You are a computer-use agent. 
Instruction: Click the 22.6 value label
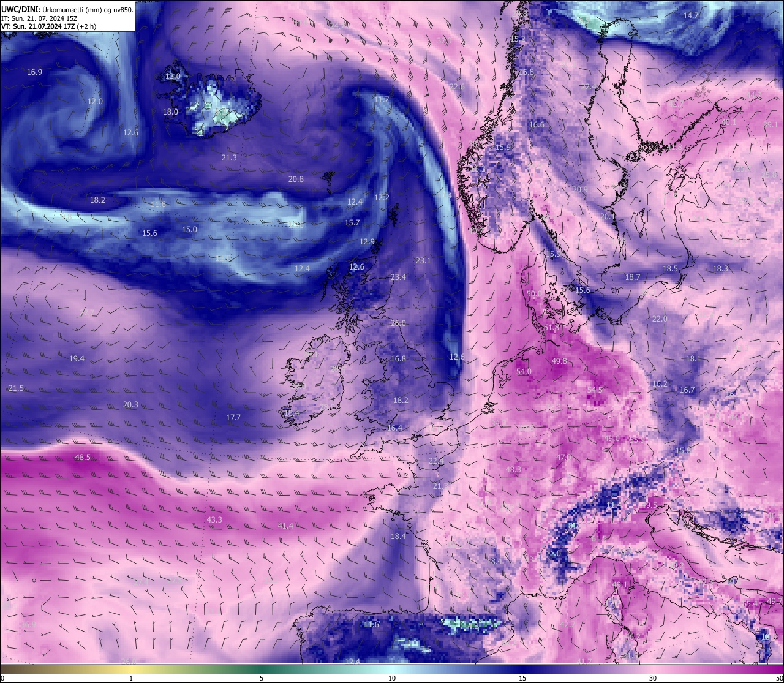457,88
